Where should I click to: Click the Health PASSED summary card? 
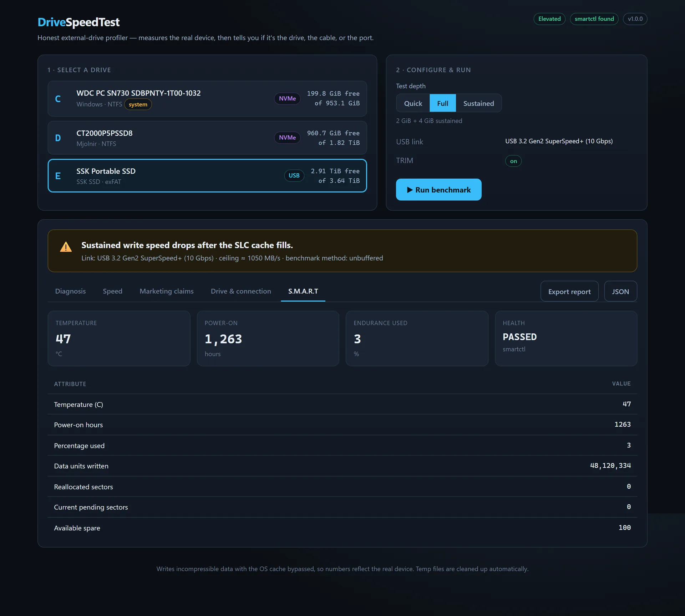tap(566, 338)
